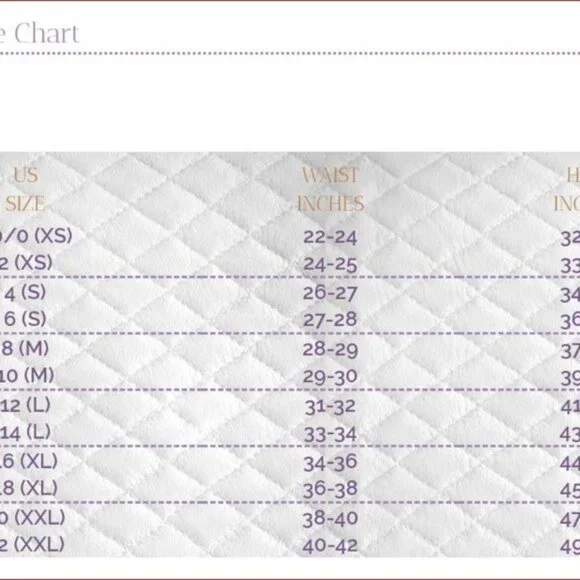Click waist measurement 22-24
Viewport: 580px width, 580px height.
[x=330, y=237]
